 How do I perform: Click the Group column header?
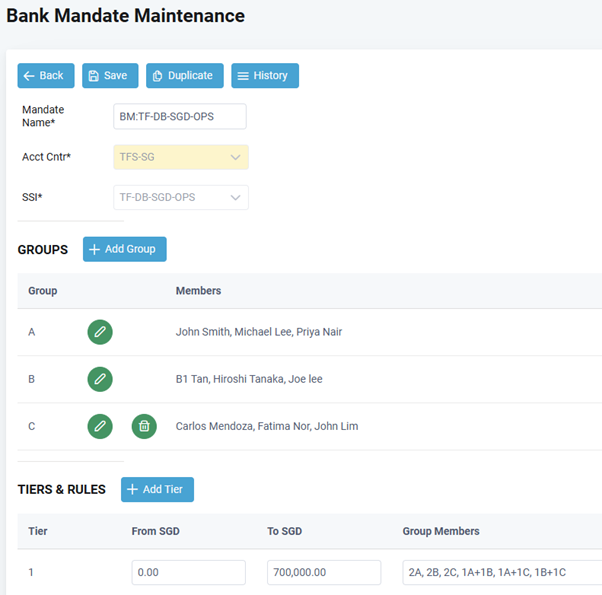pyautogui.click(x=43, y=291)
